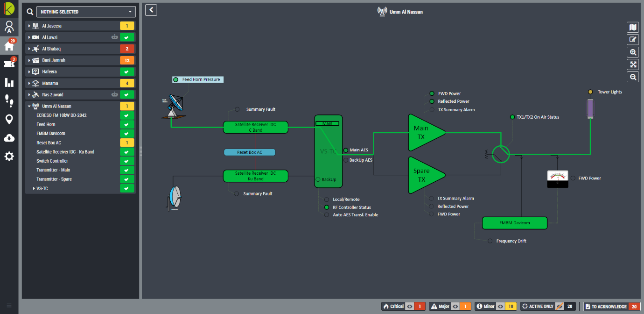
Task: Fit diagram to screen icon
Action: (x=633, y=64)
